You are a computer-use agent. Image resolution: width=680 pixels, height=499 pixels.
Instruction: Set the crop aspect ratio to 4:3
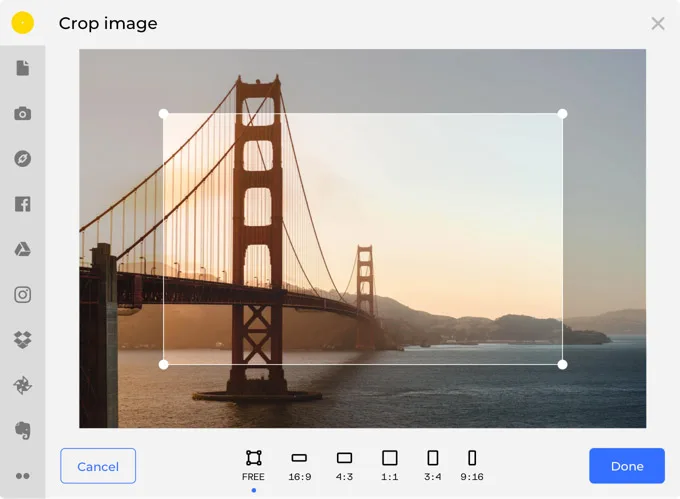[x=345, y=465]
